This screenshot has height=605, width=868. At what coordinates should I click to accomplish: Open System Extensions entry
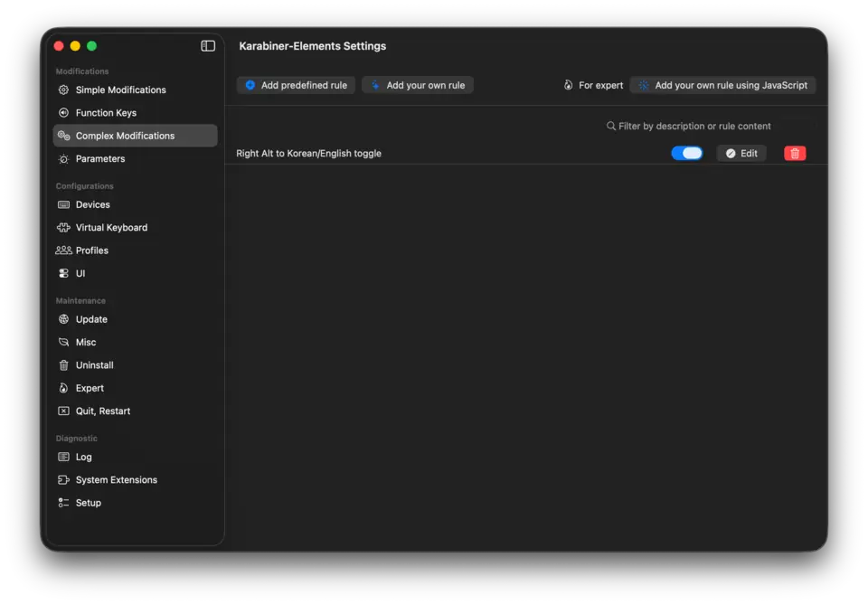(135, 480)
